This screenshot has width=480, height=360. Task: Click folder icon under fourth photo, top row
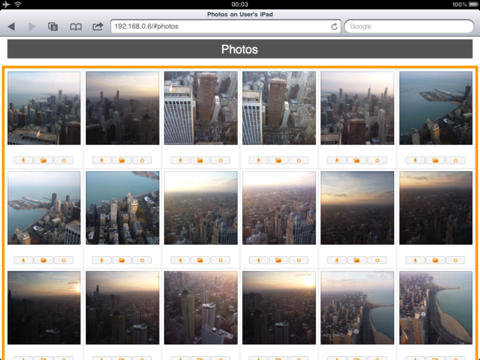pyautogui.click(x=278, y=160)
